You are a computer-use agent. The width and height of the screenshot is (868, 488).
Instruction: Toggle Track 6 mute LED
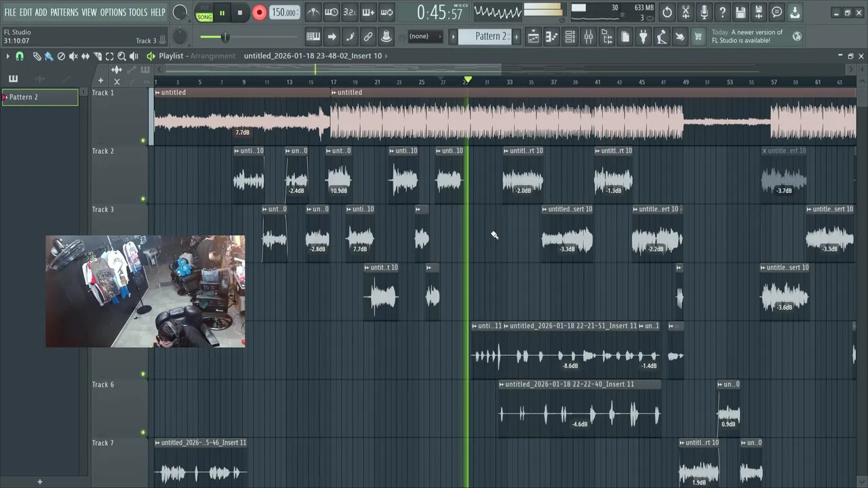(143, 432)
